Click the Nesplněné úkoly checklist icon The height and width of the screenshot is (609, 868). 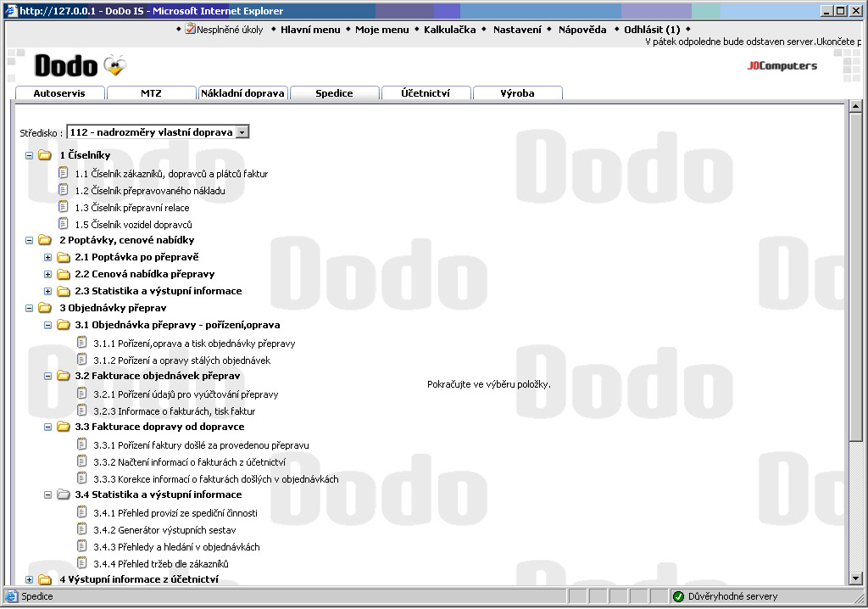(191, 29)
